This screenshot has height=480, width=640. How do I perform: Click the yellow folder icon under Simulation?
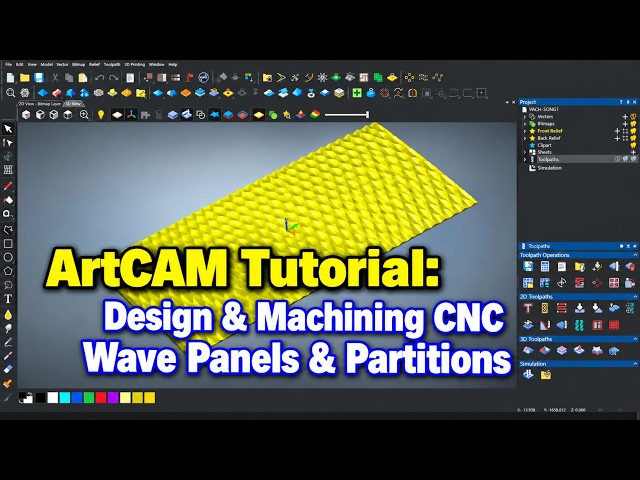pos(546,374)
